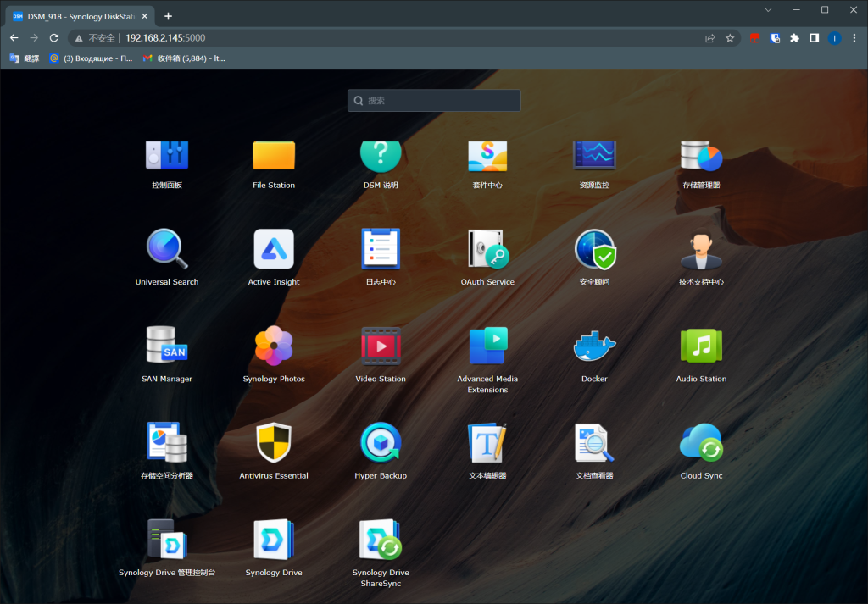Open Synology Photos

274,346
